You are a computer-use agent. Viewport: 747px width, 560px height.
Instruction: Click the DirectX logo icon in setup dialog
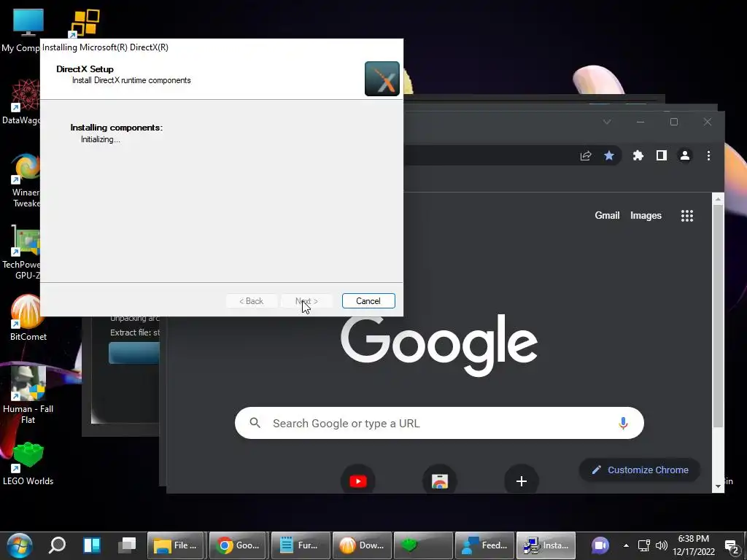pos(382,79)
